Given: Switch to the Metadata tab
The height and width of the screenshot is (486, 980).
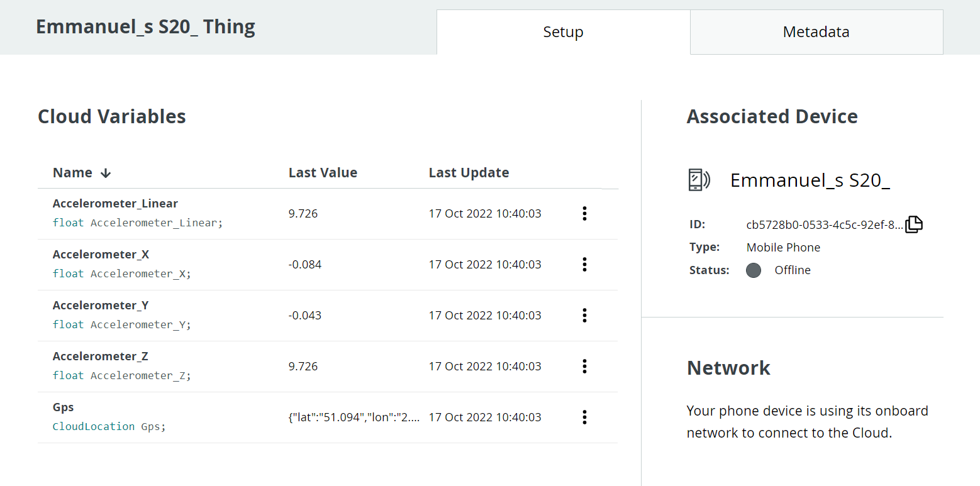Looking at the screenshot, I should (816, 32).
